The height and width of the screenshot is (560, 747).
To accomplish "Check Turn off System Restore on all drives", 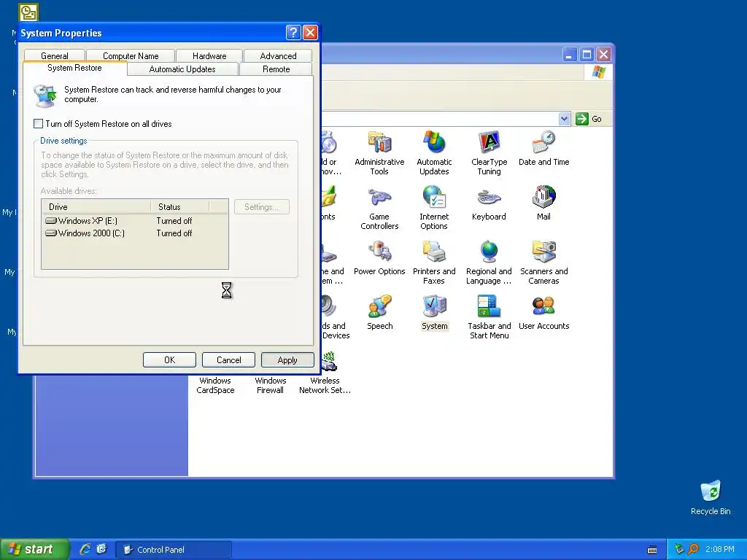I will (x=39, y=124).
